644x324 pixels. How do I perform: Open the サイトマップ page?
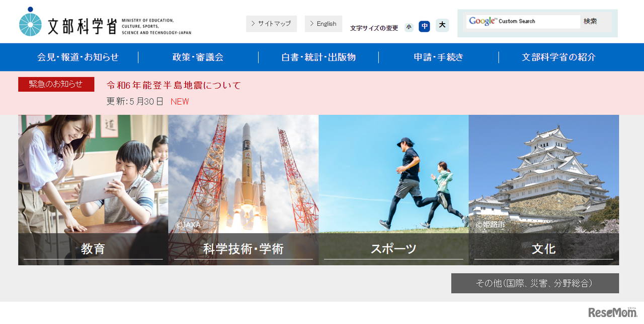click(271, 23)
